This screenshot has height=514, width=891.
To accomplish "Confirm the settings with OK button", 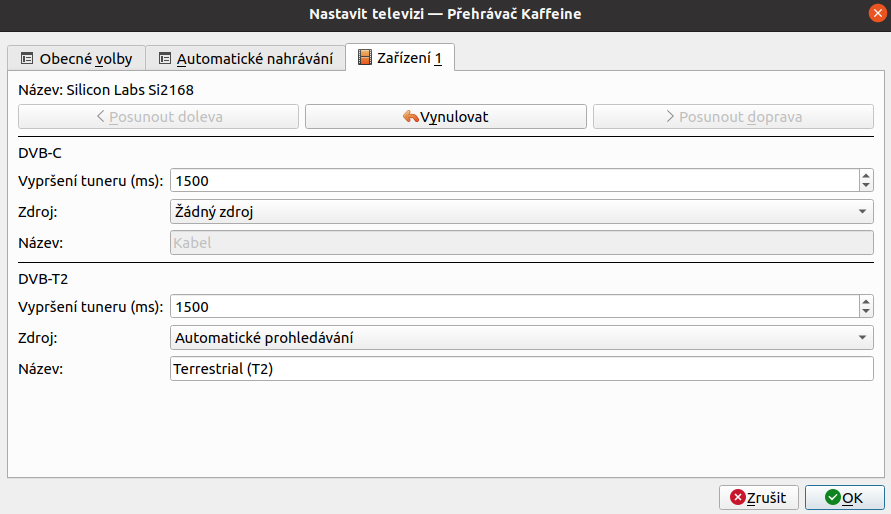I will click(x=844, y=498).
